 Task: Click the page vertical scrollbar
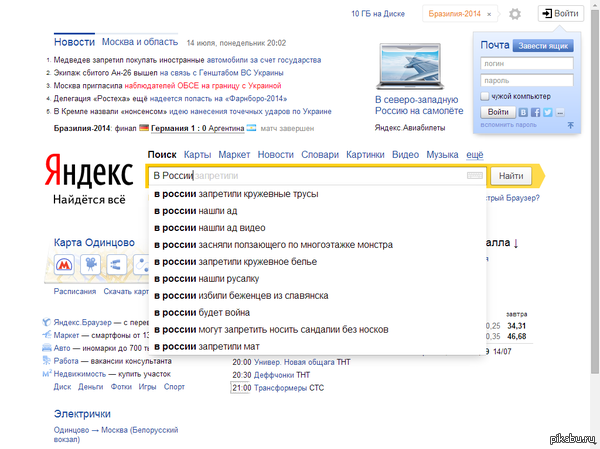pyautogui.click(x=594, y=191)
